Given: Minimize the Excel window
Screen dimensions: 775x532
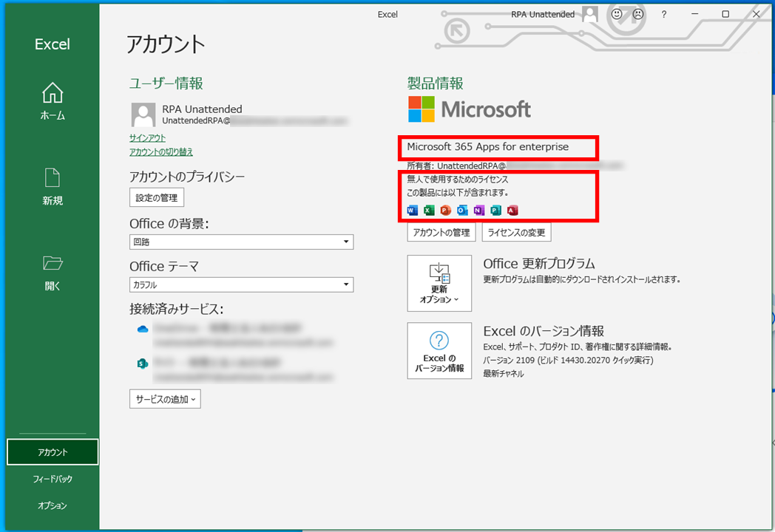Looking at the screenshot, I should click(694, 14).
